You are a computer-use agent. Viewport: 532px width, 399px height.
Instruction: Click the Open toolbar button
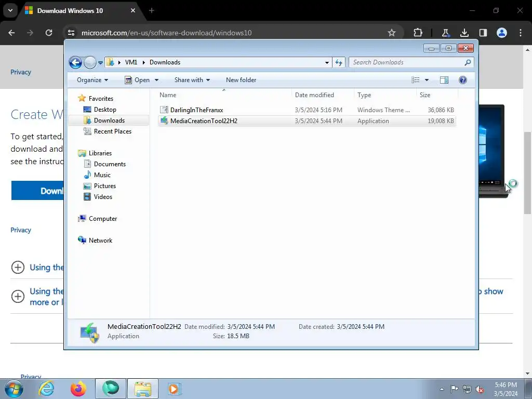coord(137,79)
